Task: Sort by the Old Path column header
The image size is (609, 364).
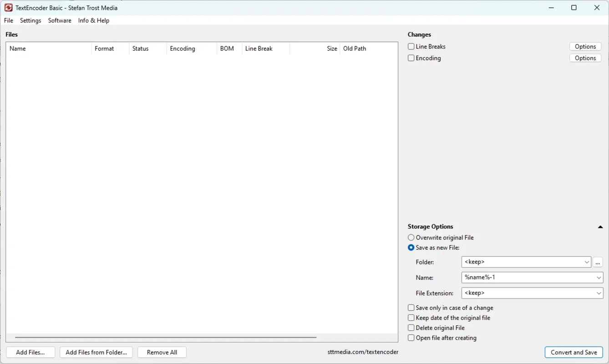Action: (369, 49)
